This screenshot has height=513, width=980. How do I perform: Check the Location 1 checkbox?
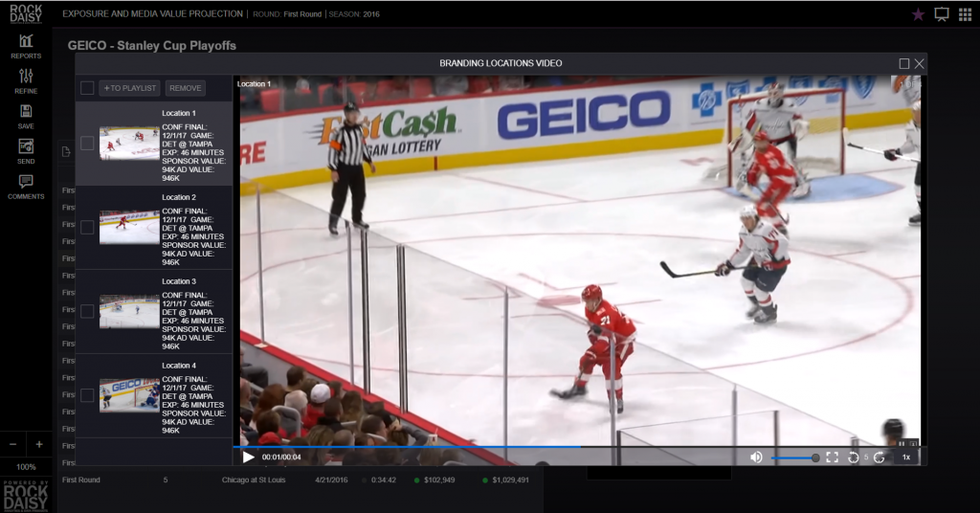click(x=87, y=144)
